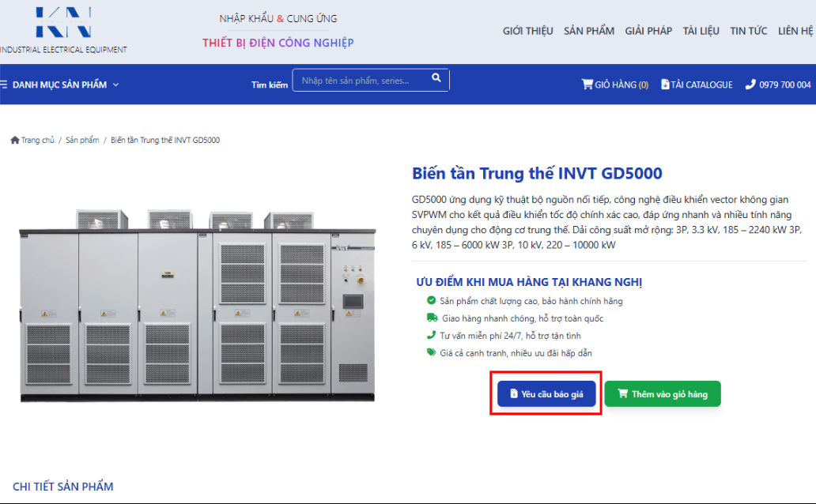Click the Tìm kiếm label
The height and width of the screenshot is (504, 816).
270,85
